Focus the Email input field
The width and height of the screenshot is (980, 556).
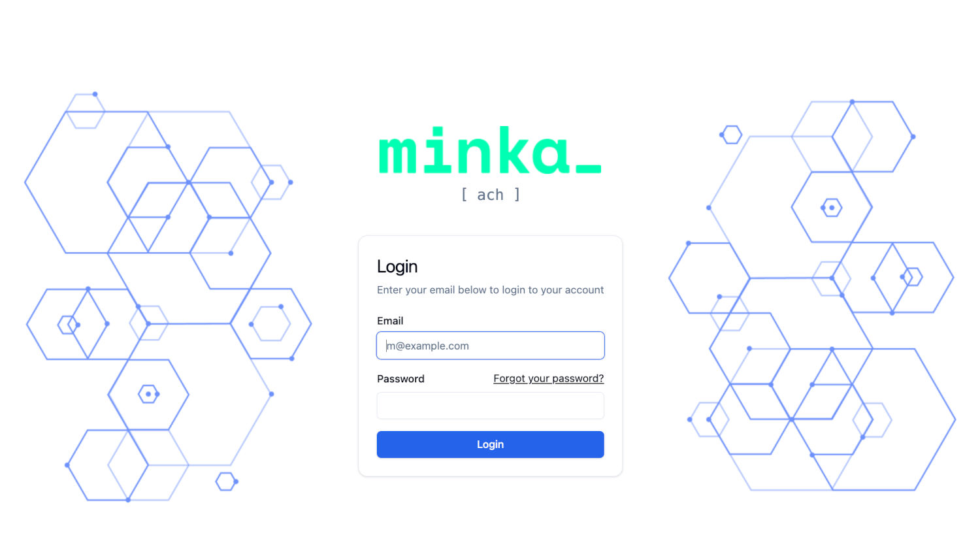[491, 346]
